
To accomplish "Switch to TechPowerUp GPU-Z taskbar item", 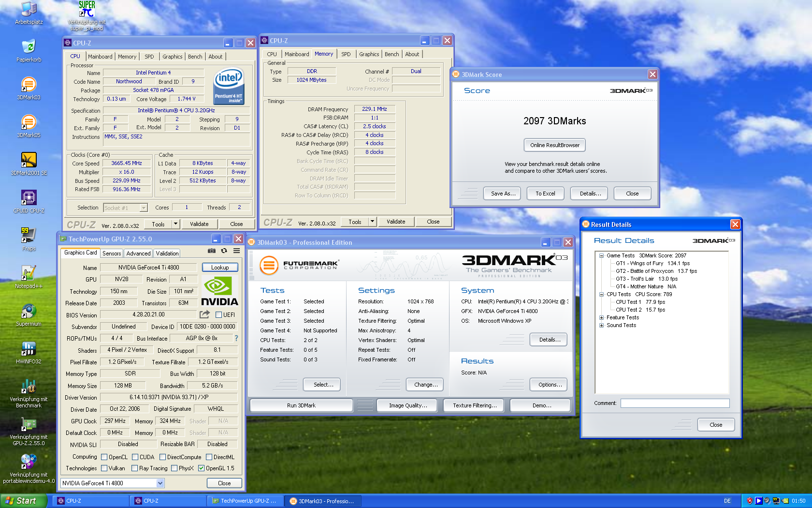I will pyautogui.click(x=246, y=501).
